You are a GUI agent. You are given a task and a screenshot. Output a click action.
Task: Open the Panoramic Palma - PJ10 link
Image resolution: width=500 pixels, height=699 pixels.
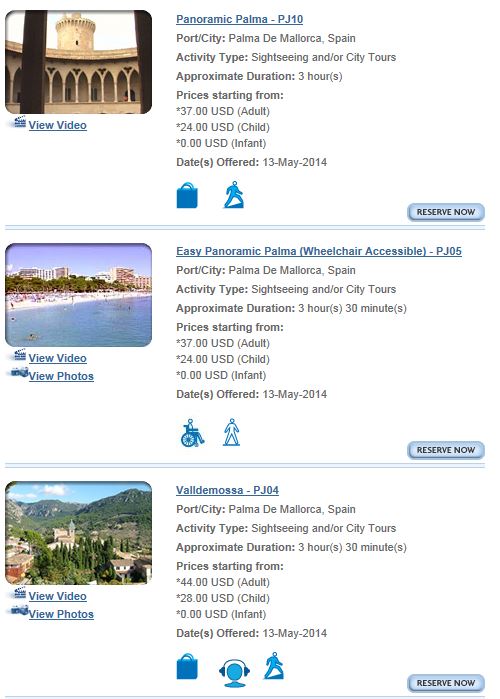point(239,19)
